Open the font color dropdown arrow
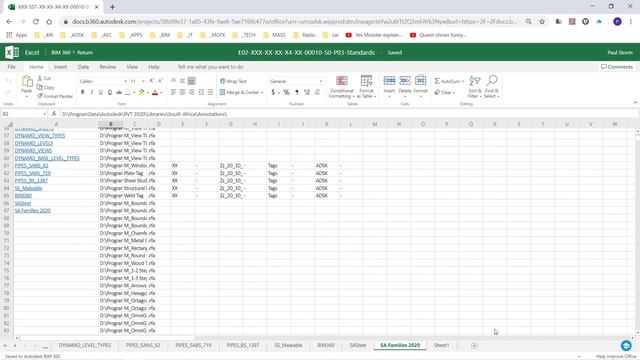The image size is (640, 360). pyautogui.click(x=161, y=93)
